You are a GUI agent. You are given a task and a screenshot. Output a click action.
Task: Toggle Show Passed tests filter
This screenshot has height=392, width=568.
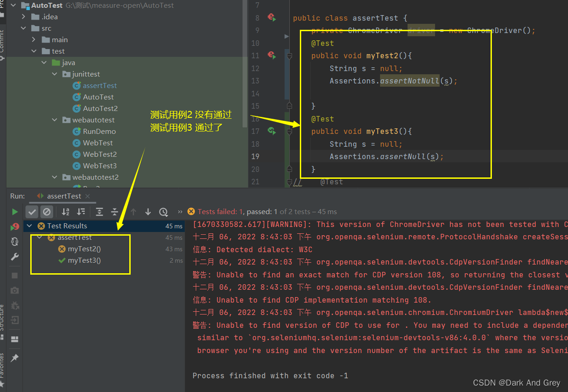(x=32, y=212)
